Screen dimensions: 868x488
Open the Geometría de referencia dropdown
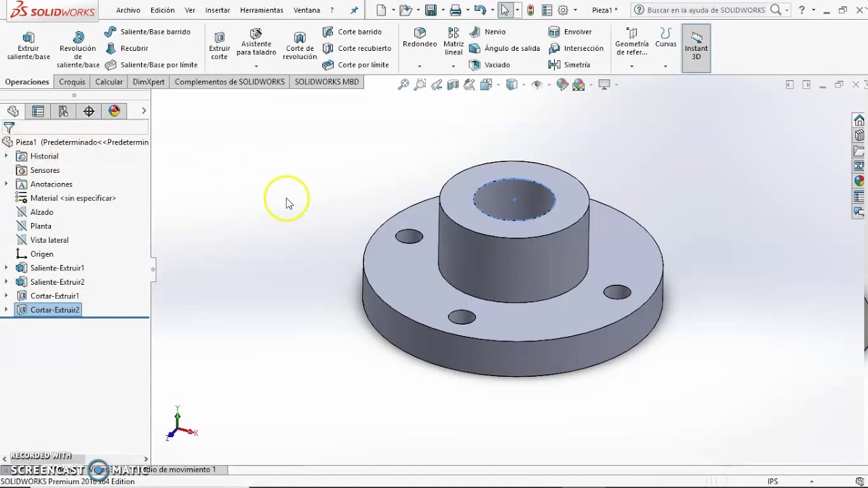point(631,66)
